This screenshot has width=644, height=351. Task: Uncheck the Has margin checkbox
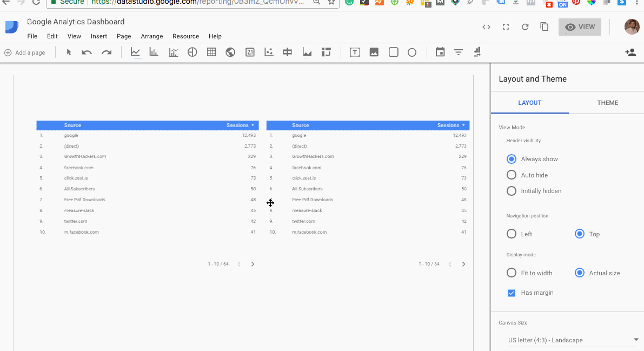(512, 293)
